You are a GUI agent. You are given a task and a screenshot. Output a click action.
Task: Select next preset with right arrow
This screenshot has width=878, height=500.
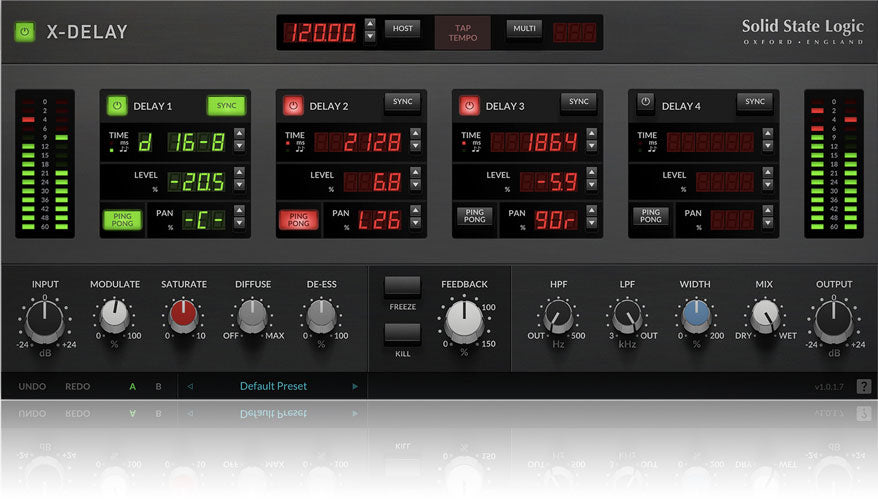point(355,386)
